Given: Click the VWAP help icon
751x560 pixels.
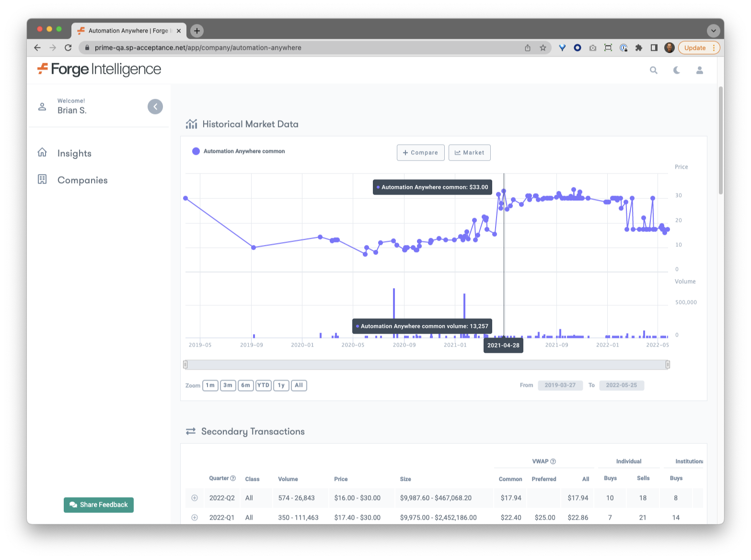Looking at the screenshot, I should click(x=553, y=461).
